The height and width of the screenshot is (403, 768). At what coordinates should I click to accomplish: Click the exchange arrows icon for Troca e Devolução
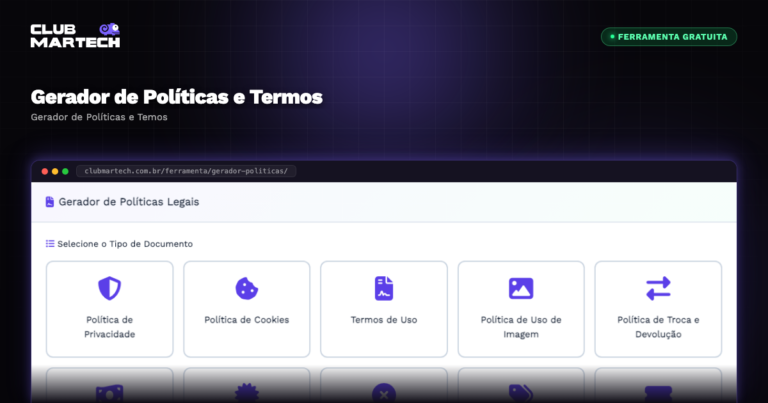658,288
